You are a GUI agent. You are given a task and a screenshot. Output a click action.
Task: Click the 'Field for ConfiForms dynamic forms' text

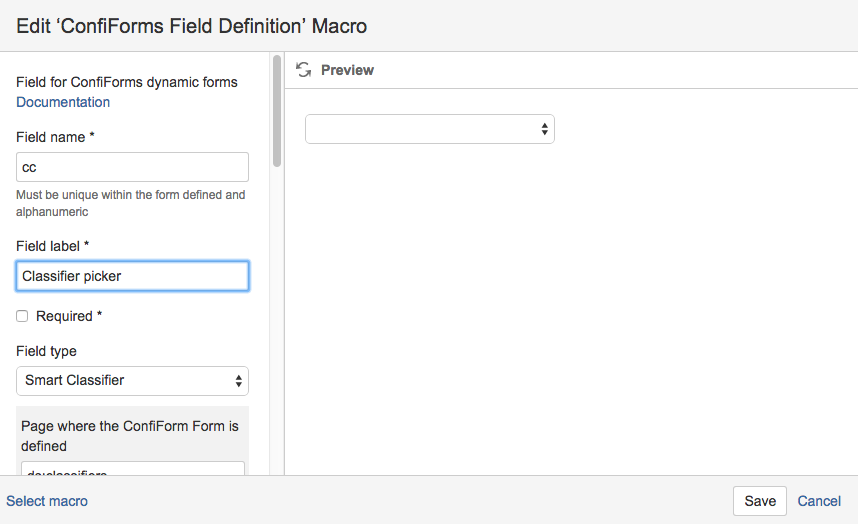click(126, 82)
